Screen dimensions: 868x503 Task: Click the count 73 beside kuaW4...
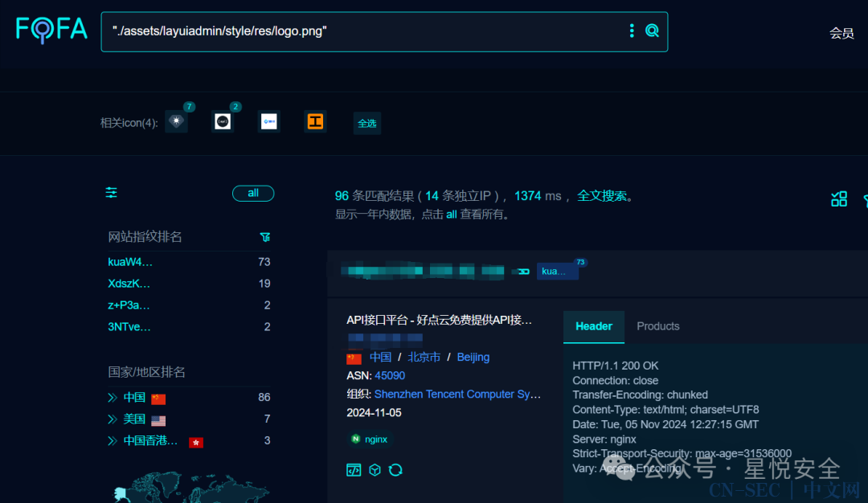pos(264,262)
